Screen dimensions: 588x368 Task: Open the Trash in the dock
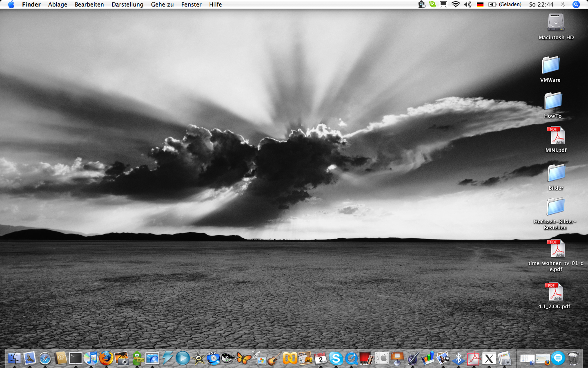click(x=573, y=359)
